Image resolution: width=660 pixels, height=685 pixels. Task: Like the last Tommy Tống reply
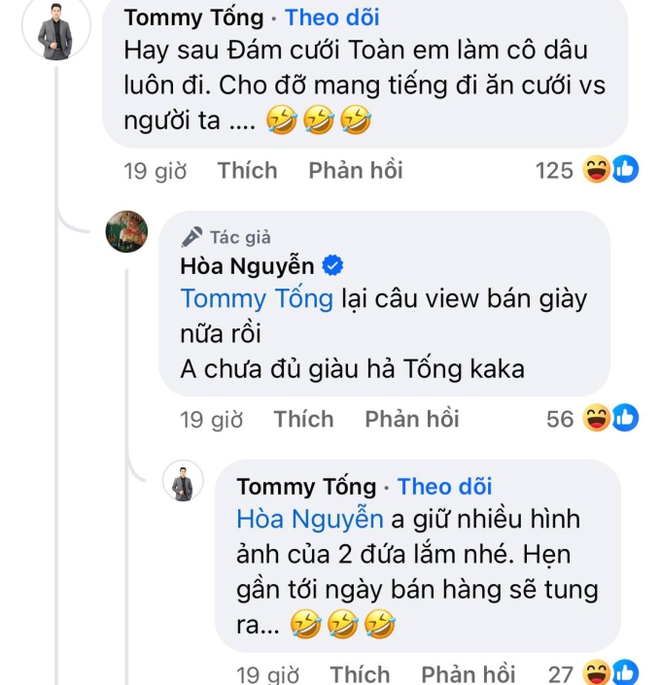pyautogui.click(x=359, y=673)
